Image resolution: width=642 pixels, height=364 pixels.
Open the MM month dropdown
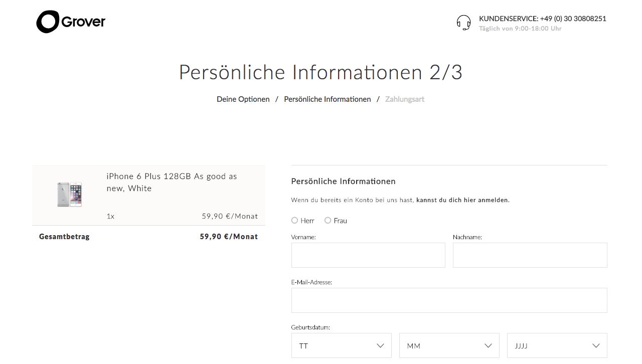(x=449, y=345)
